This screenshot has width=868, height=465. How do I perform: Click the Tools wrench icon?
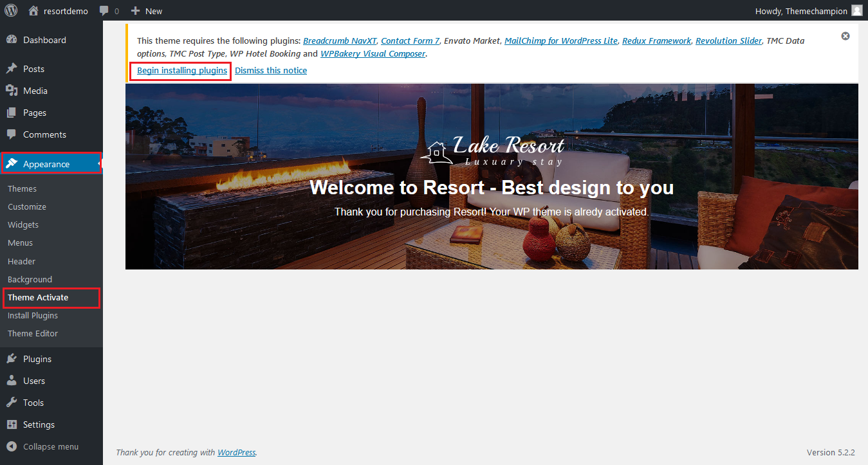(x=12, y=403)
